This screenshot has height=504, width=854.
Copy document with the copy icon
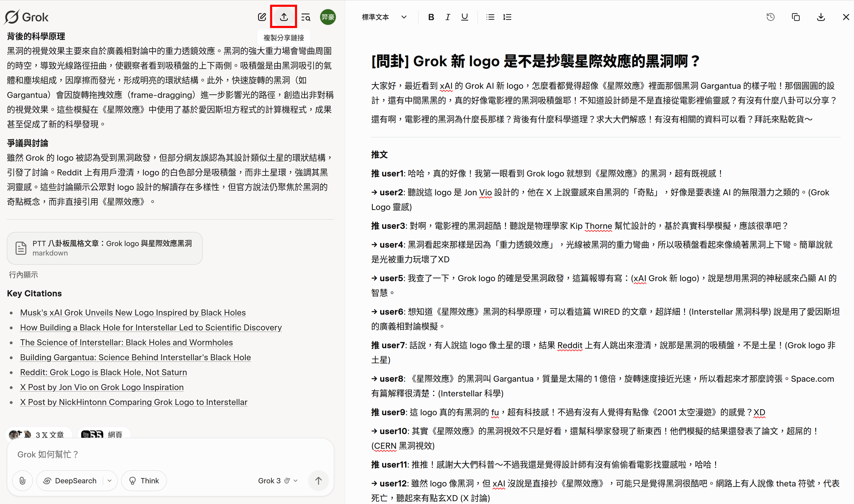click(796, 17)
